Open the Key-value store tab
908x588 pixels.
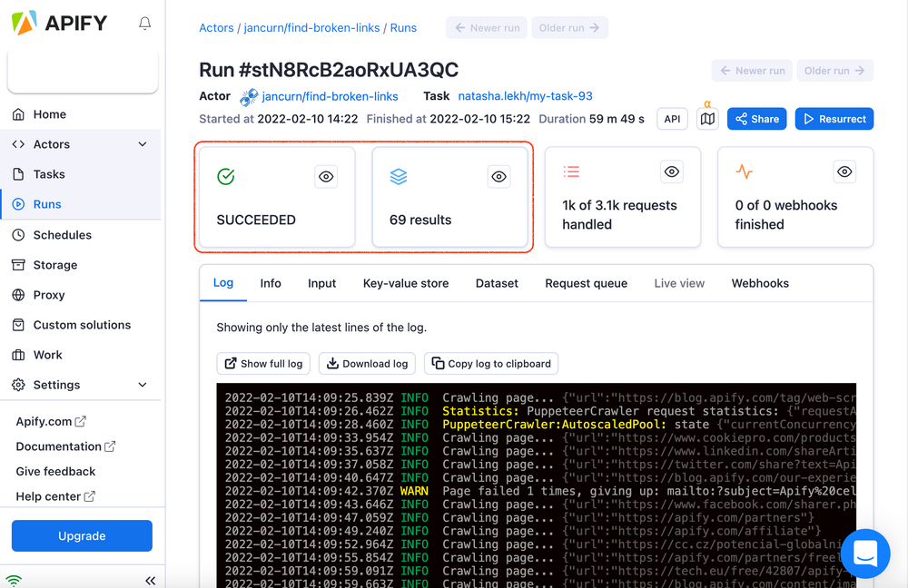point(405,283)
